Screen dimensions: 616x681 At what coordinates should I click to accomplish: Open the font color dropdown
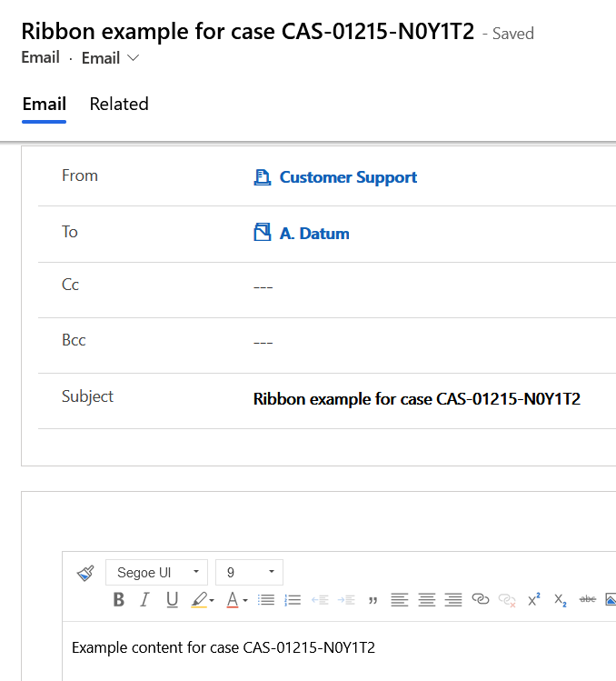point(236,600)
